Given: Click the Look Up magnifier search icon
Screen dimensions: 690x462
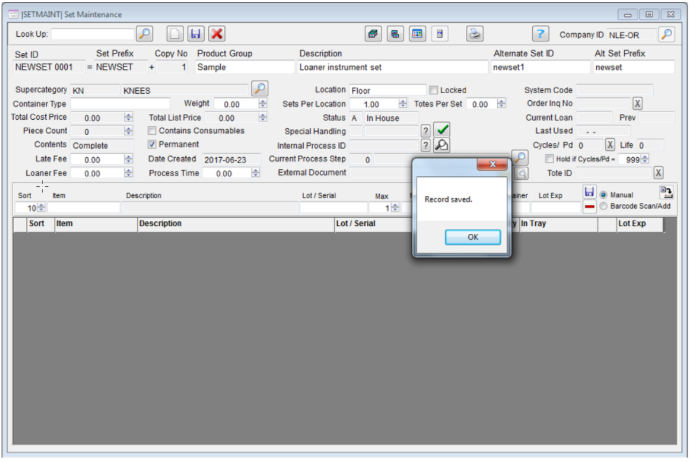Looking at the screenshot, I should 144,34.
